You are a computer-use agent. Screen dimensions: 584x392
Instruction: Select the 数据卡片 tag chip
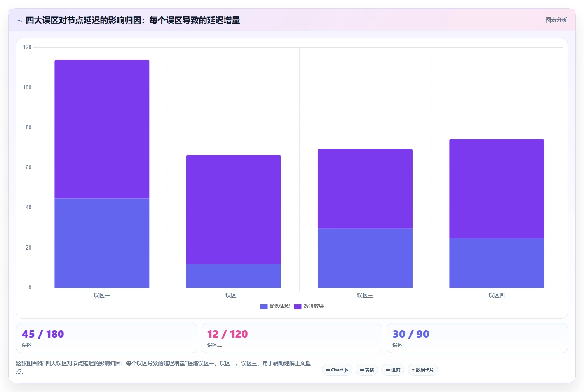[423, 370]
